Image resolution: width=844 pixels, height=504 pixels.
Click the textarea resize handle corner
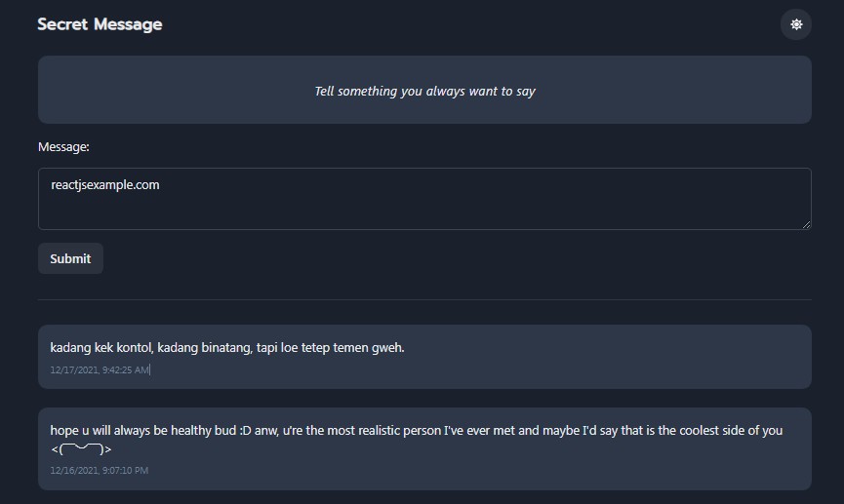click(806, 225)
